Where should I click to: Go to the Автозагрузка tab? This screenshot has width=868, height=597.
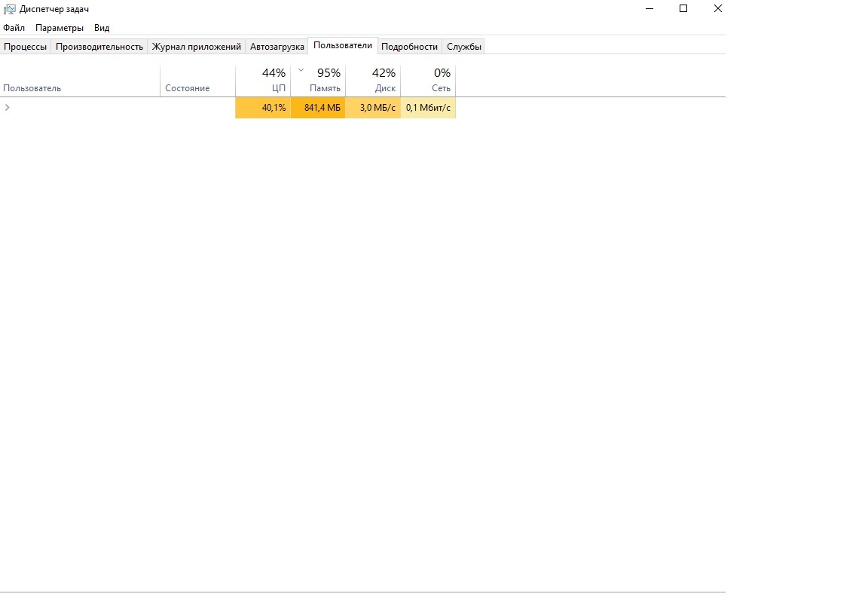[x=277, y=47]
